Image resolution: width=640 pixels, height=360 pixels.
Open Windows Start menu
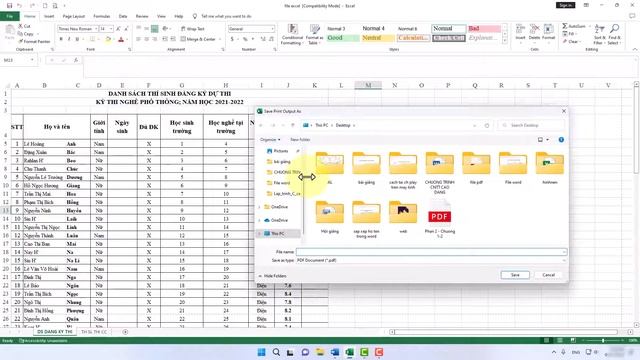click(261, 352)
